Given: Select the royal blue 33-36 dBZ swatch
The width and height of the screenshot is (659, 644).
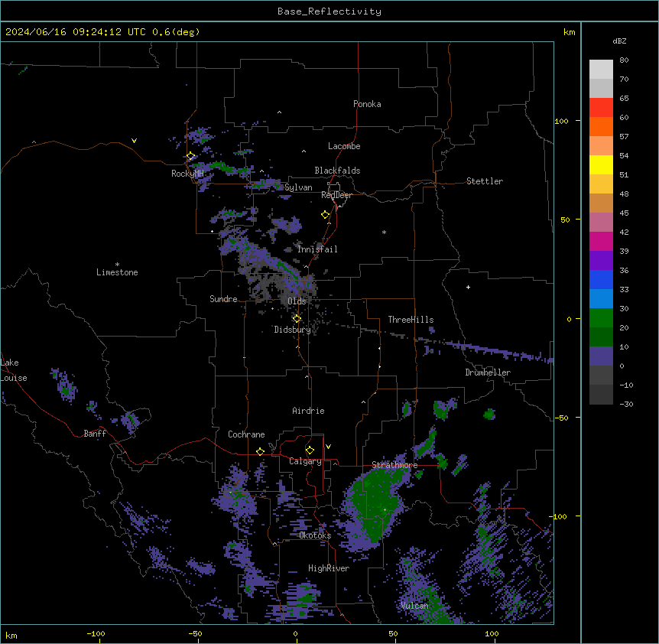Looking at the screenshot, I should coord(601,279).
